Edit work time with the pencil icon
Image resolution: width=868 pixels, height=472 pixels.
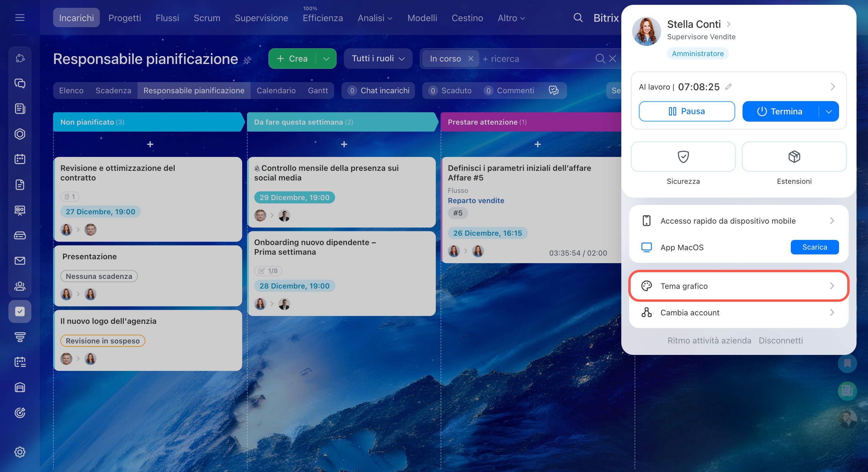click(x=728, y=87)
